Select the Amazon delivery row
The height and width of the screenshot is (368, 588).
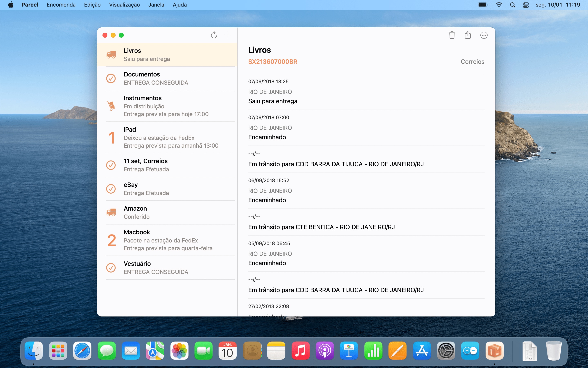167,212
